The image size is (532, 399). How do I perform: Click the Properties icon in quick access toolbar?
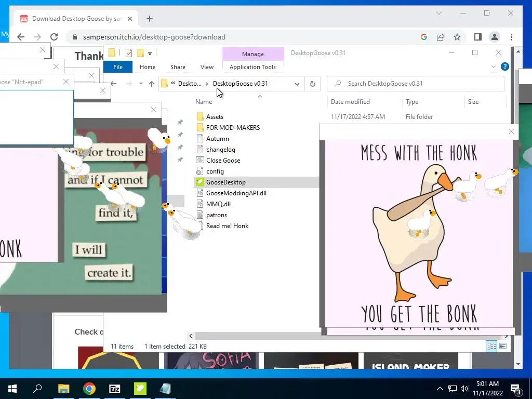(x=129, y=53)
